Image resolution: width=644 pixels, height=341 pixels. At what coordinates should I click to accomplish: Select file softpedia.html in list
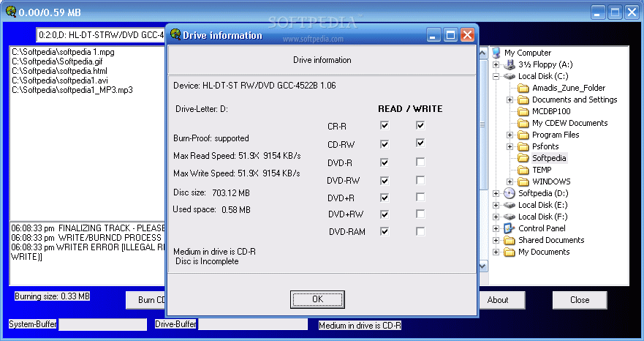point(59,71)
